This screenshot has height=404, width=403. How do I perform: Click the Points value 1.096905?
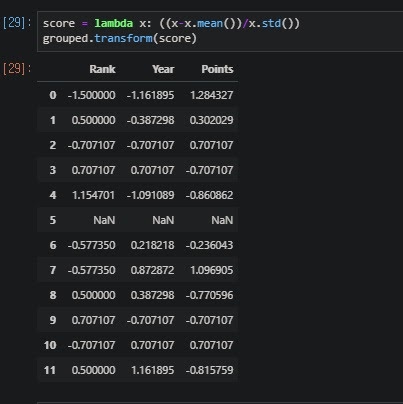[212, 270]
